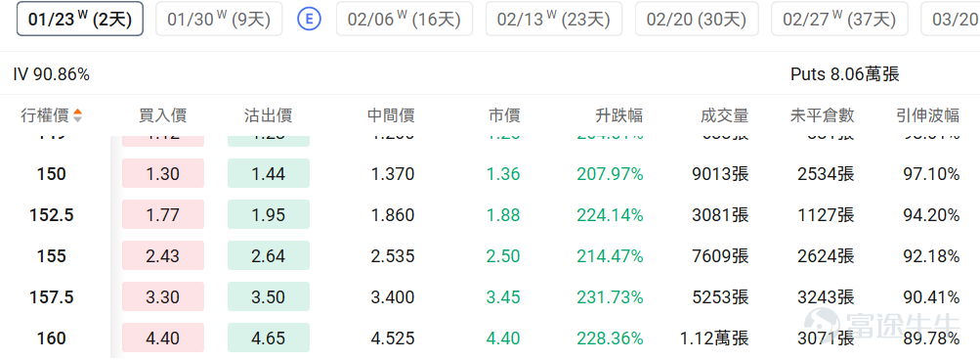Click the 成交量 column header
This screenshot has height=361, width=980.
pos(724,115)
